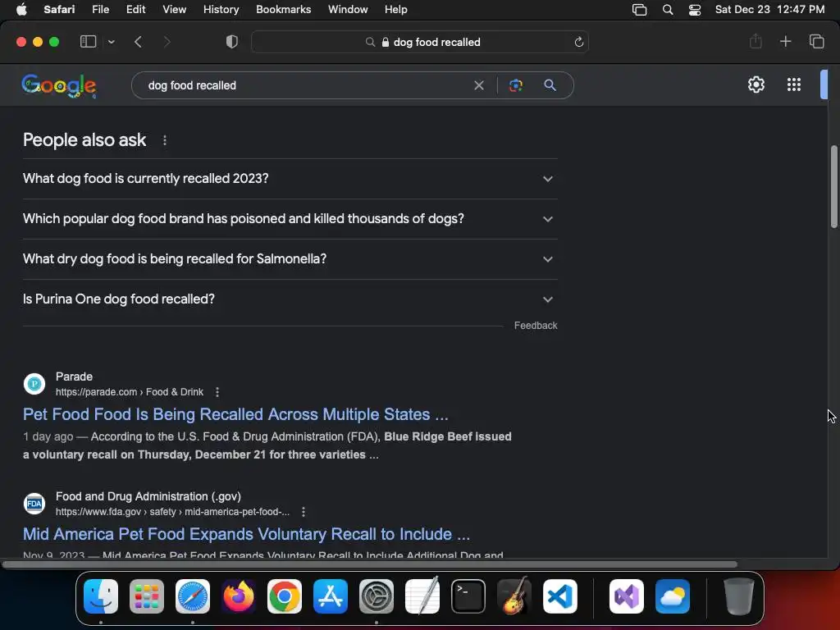
Task: Open the Edit menu
Action: [x=135, y=10]
